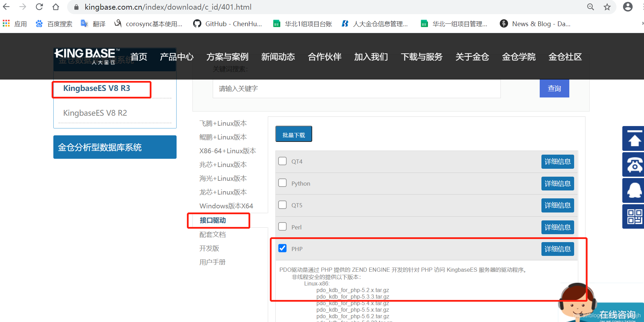Select 用户手册 category
The height and width of the screenshot is (322, 644).
[212, 262]
